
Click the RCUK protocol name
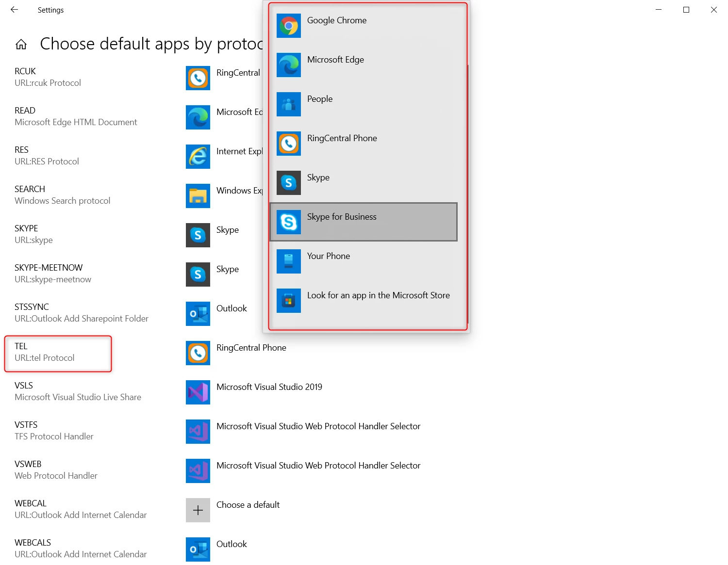click(25, 71)
